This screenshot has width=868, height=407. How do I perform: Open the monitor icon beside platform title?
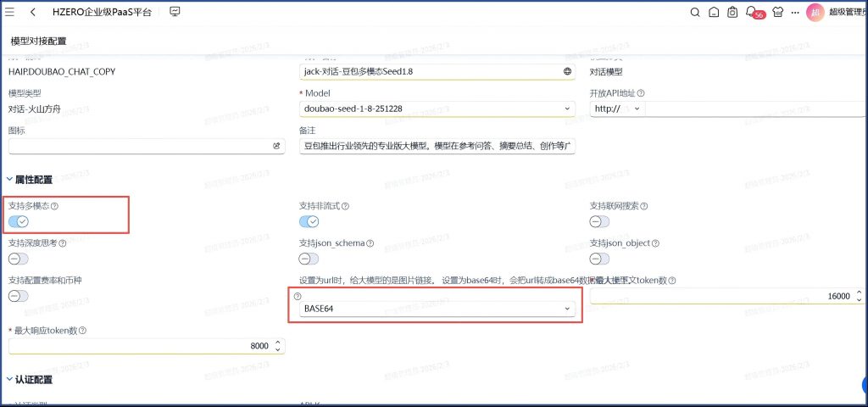175,12
